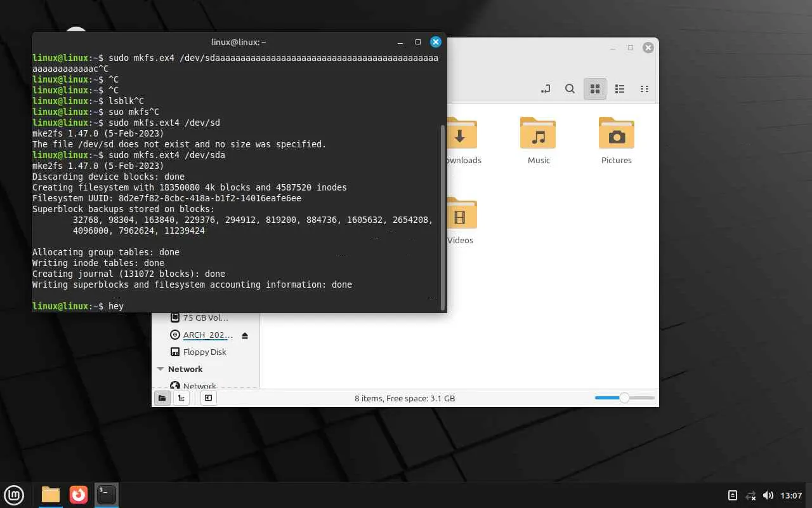Open the volume control tray icon

click(768, 495)
